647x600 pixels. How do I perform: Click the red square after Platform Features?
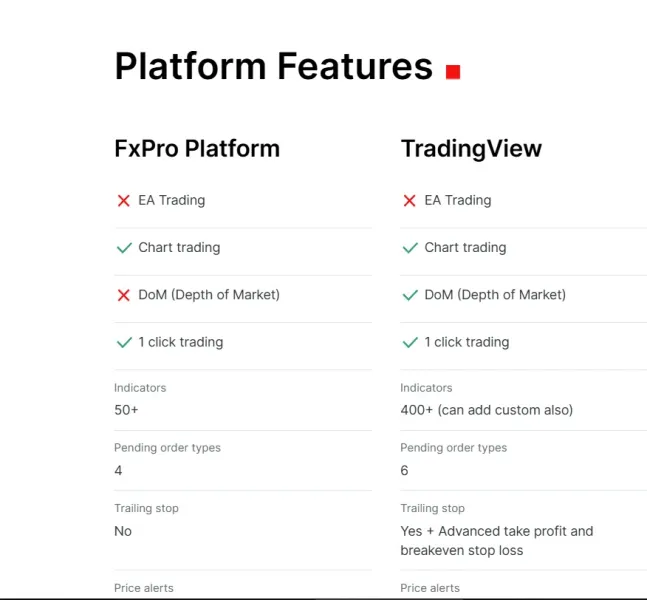click(x=453, y=72)
